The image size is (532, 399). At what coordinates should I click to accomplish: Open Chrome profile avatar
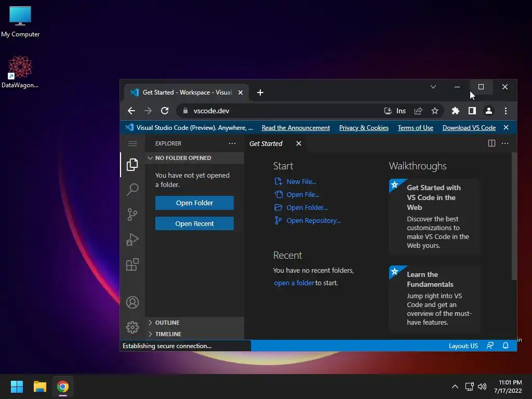[488, 111]
